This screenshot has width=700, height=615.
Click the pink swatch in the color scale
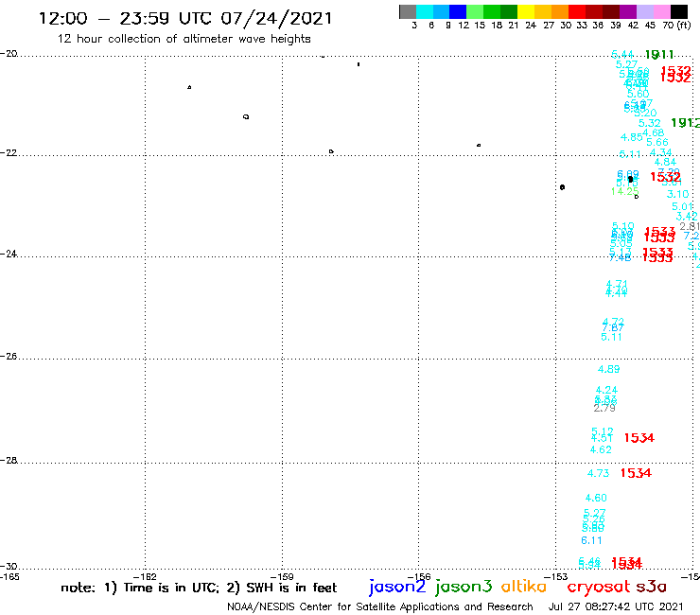click(661, 11)
